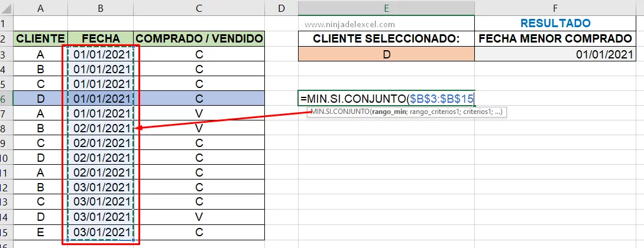Select column F header
The width and height of the screenshot is (644, 248).
[x=555, y=8]
